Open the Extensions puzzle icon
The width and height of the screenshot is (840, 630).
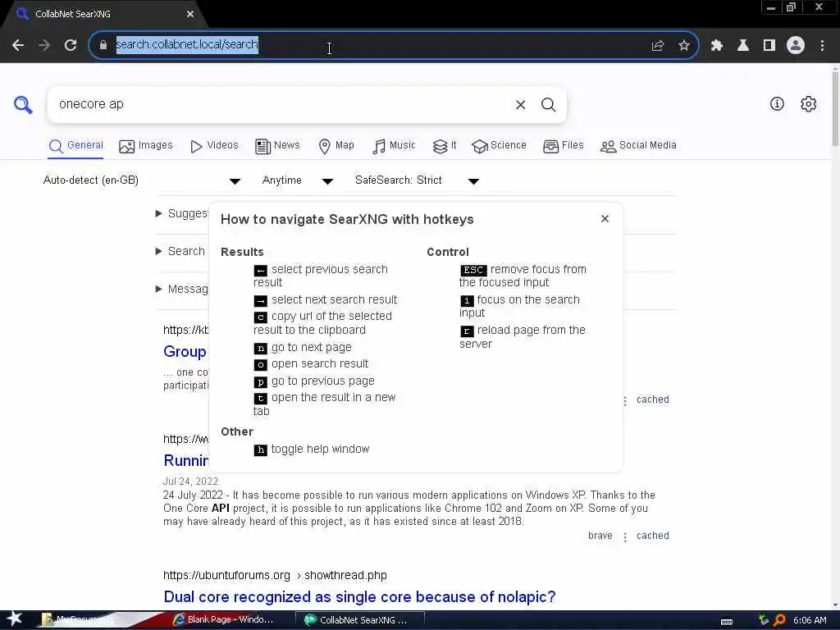pyautogui.click(x=717, y=46)
